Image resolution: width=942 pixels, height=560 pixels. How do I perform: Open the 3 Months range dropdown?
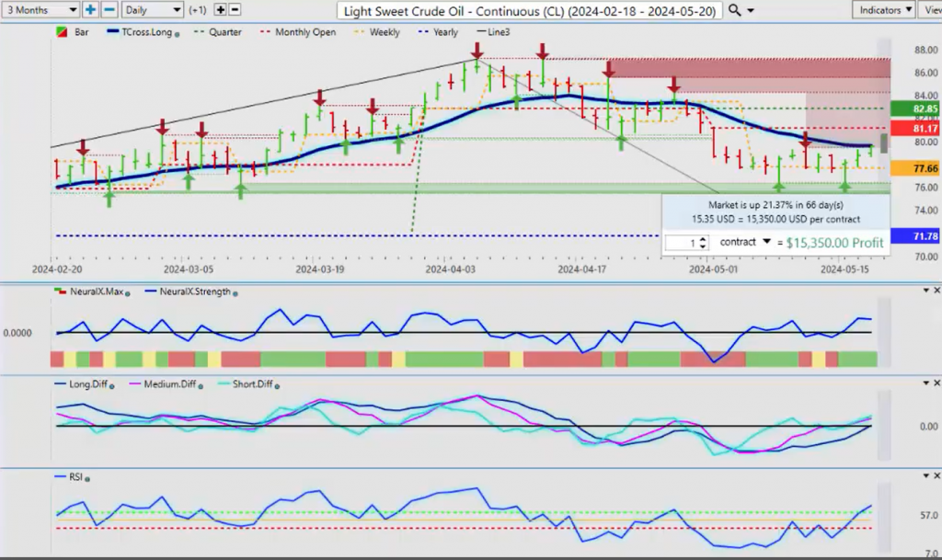(x=40, y=9)
